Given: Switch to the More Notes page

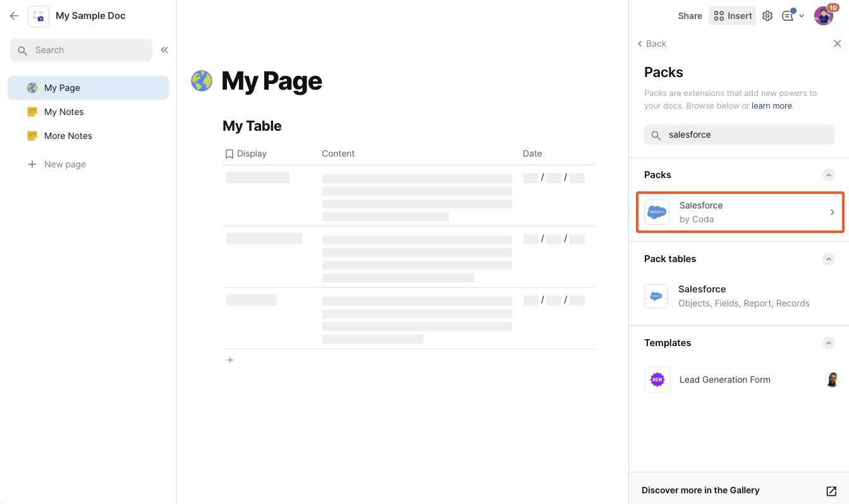Looking at the screenshot, I should point(67,136).
